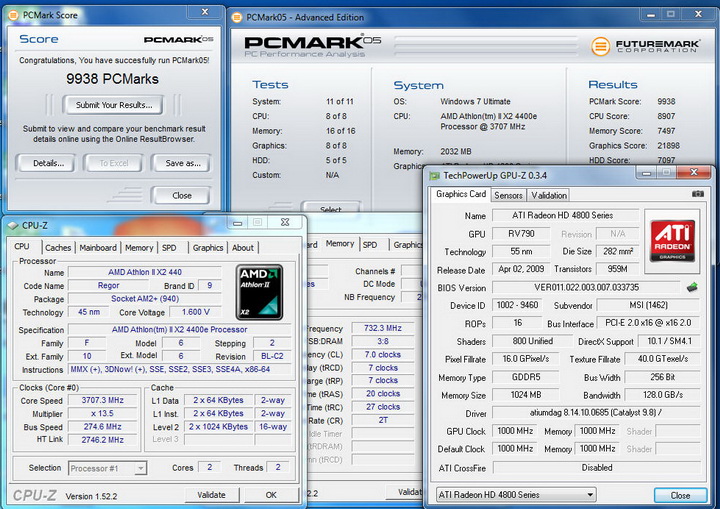
Task: Click the Core Voltage value 1.600 V
Action: point(196,312)
